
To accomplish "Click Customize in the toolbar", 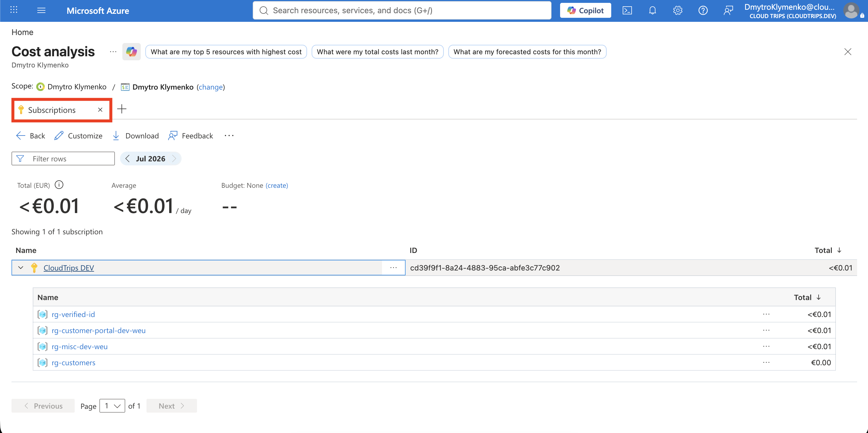I will tap(78, 136).
